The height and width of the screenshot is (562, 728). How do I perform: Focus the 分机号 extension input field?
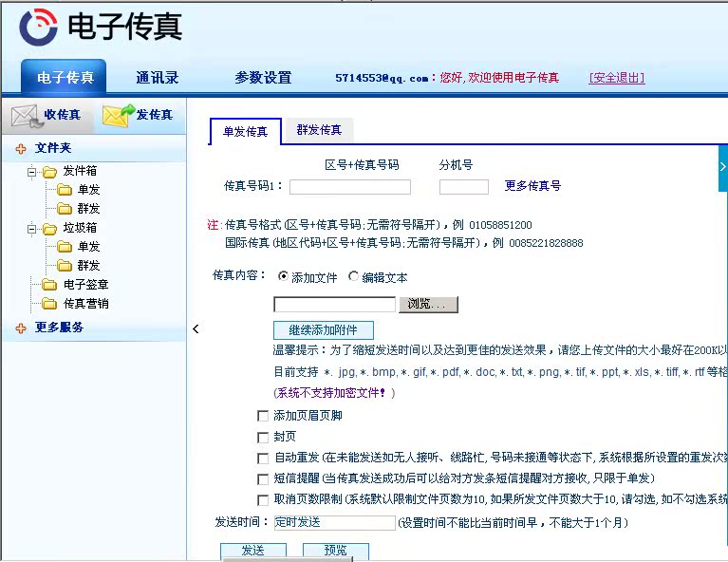(x=464, y=187)
